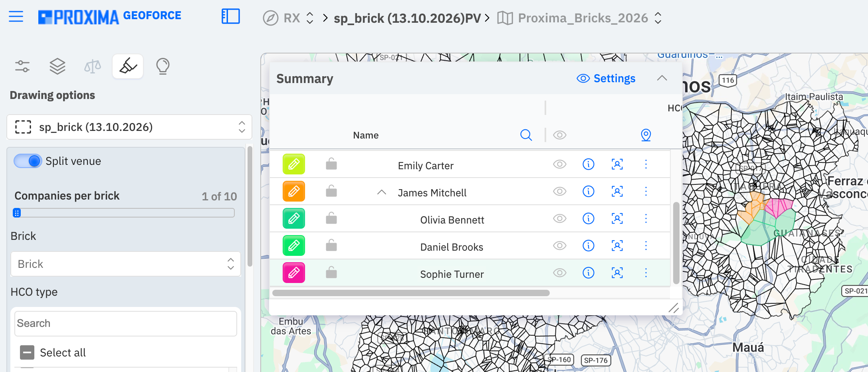Open the lightbulb suggestions tab
Viewport: 868px width, 372px height.
pos(163,66)
